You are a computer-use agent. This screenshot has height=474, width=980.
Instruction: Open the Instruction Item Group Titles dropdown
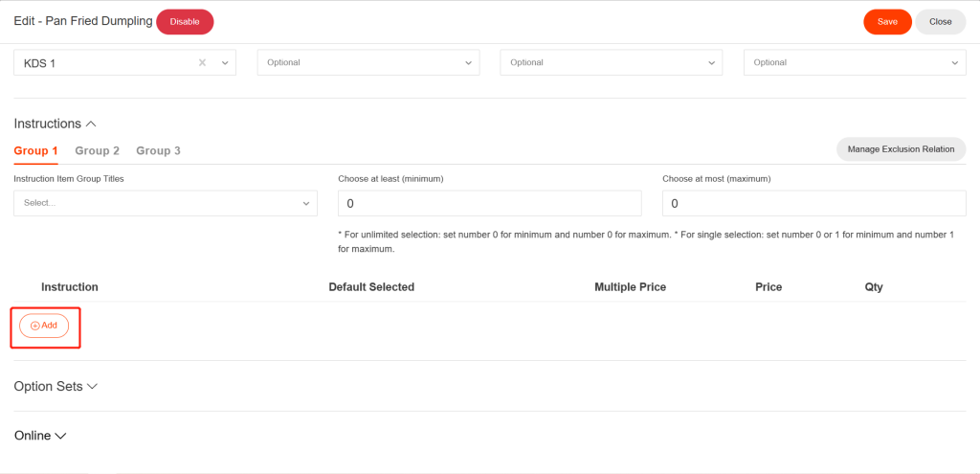[165, 203]
